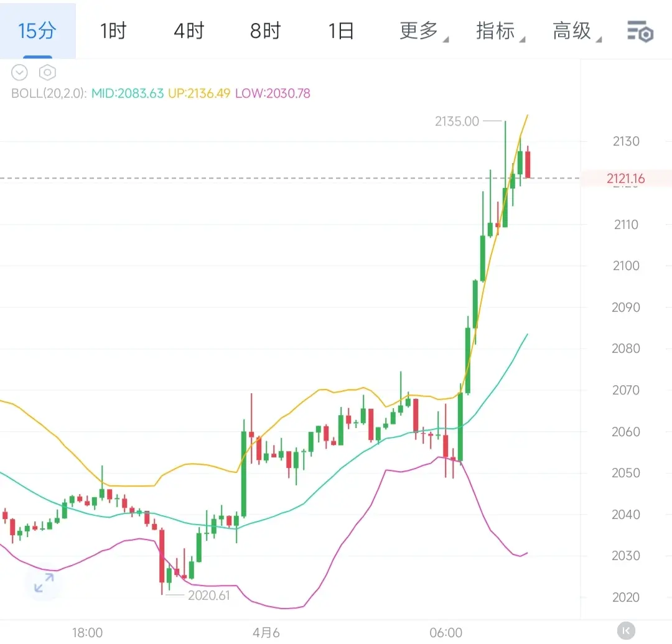Click UP:2136.49 value
The image size is (672, 644).
(199, 93)
